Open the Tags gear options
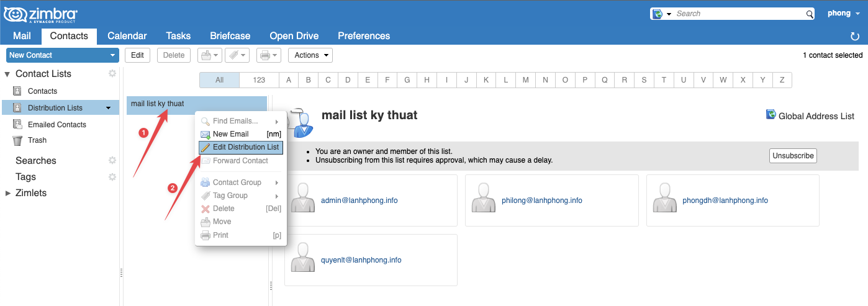868x306 pixels. click(x=112, y=177)
